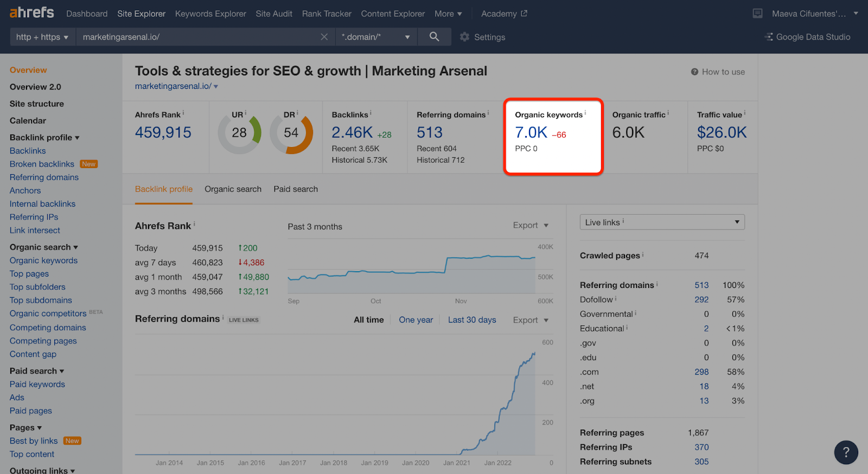The width and height of the screenshot is (868, 474).
Task: Click the $26.0K traffic value
Action: tap(722, 132)
